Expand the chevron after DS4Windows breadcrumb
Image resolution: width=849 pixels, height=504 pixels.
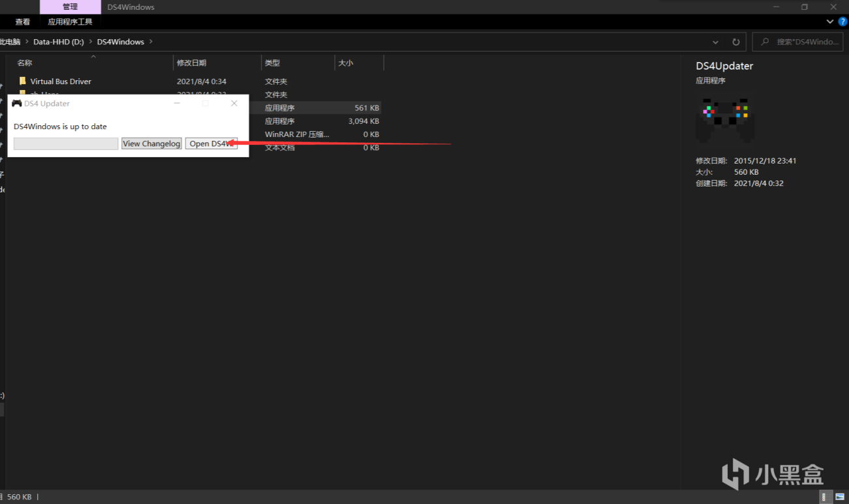[151, 42]
